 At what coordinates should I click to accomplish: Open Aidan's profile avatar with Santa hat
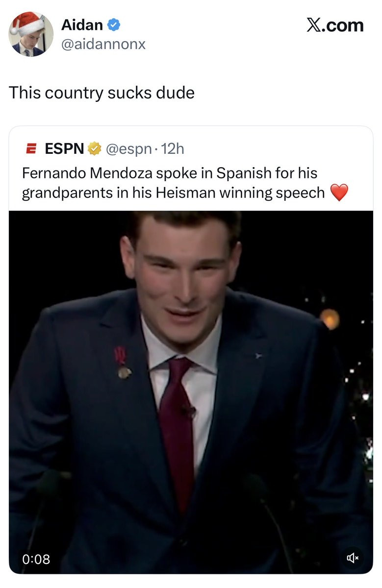tap(30, 35)
